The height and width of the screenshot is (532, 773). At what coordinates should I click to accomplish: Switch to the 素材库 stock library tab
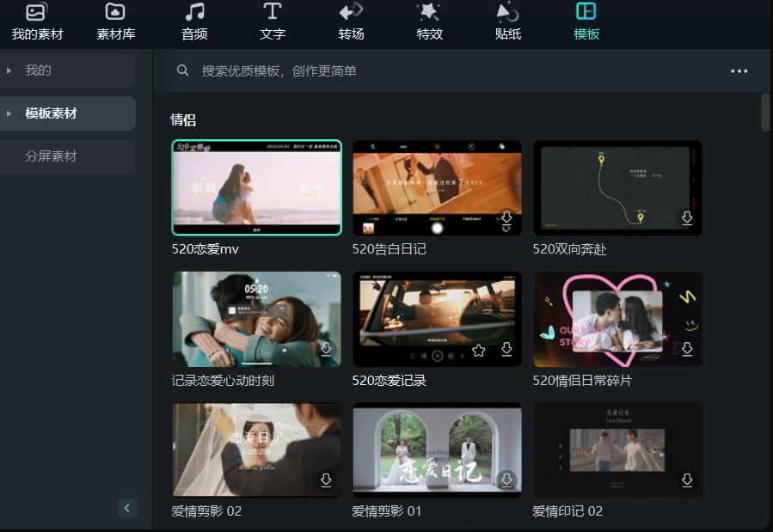coord(115,22)
